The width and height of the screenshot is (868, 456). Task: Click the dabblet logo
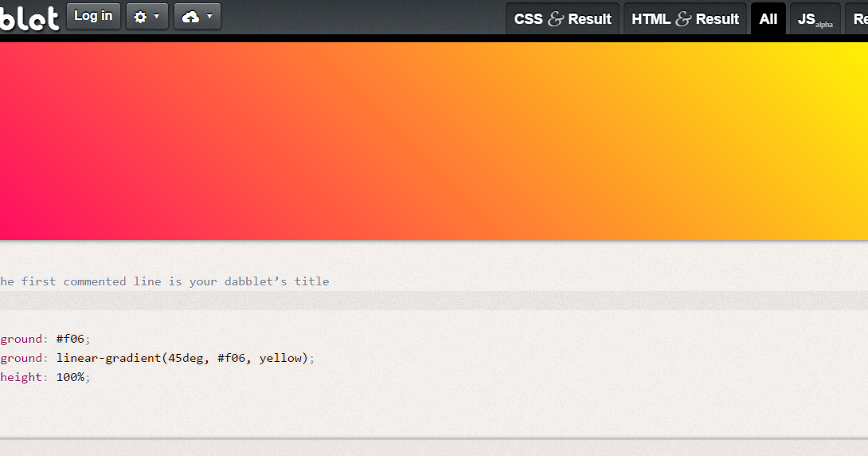[x=28, y=18]
